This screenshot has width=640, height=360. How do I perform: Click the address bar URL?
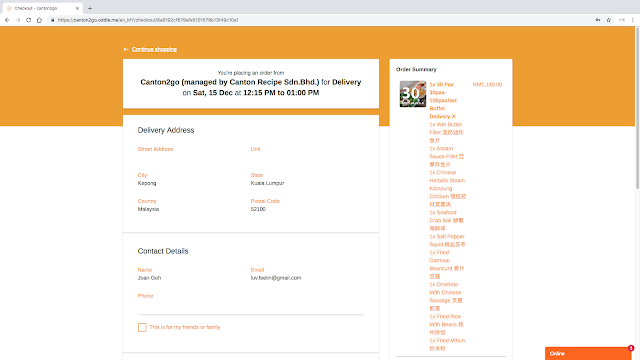[x=148, y=20]
